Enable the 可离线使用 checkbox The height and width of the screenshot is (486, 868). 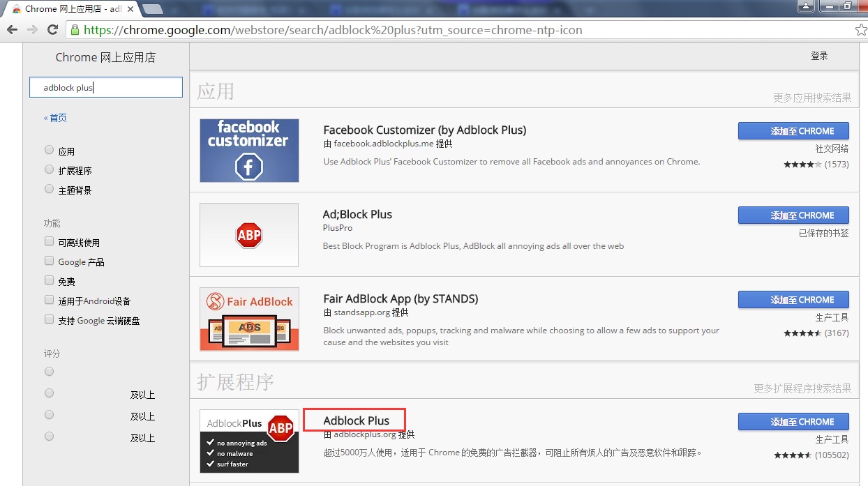[49, 241]
